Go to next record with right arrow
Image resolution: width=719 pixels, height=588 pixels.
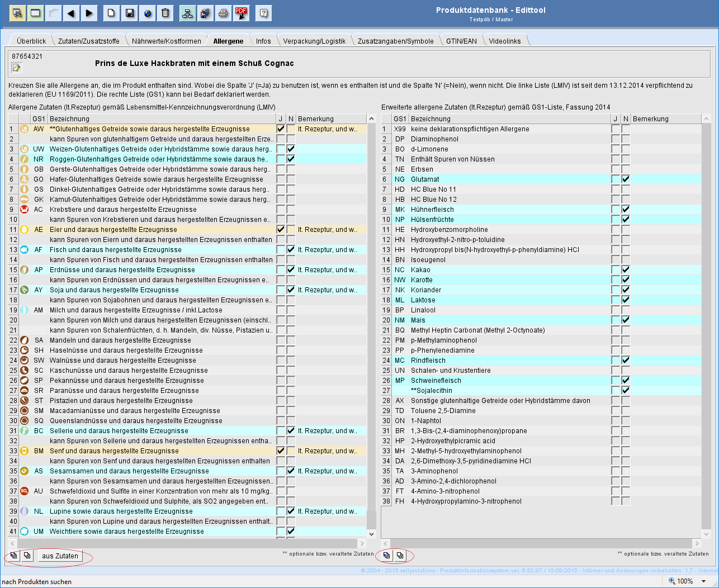[x=89, y=13]
